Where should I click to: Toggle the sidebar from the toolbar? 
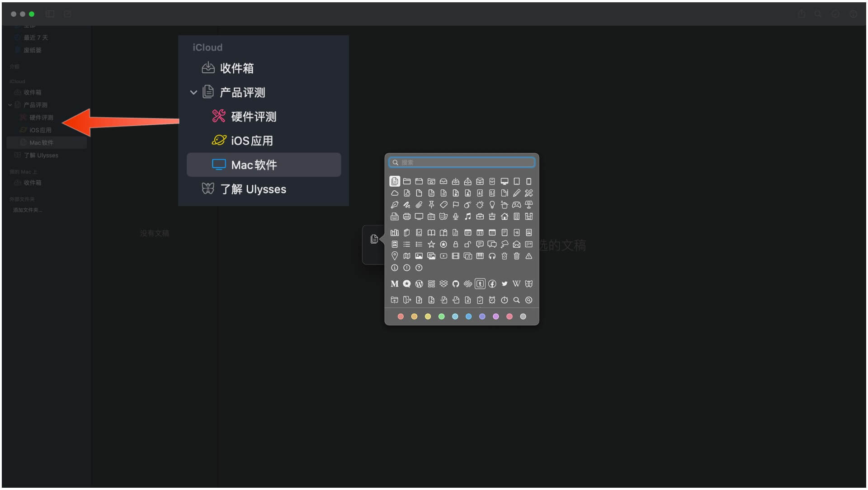click(x=50, y=14)
